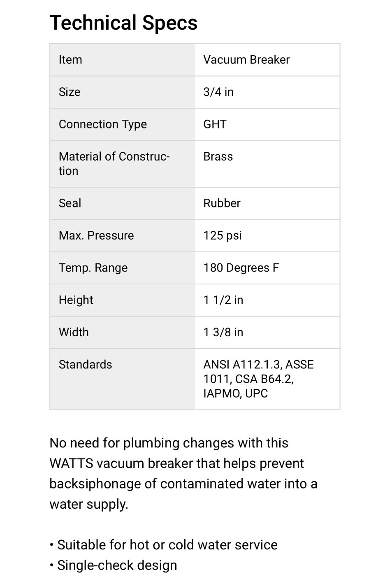
Task: Click the GHT connection value
Action: click(x=215, y=124)
